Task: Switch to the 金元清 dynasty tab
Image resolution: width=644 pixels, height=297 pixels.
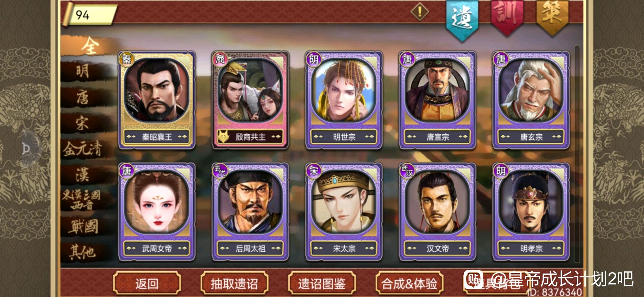Action: 82,149
